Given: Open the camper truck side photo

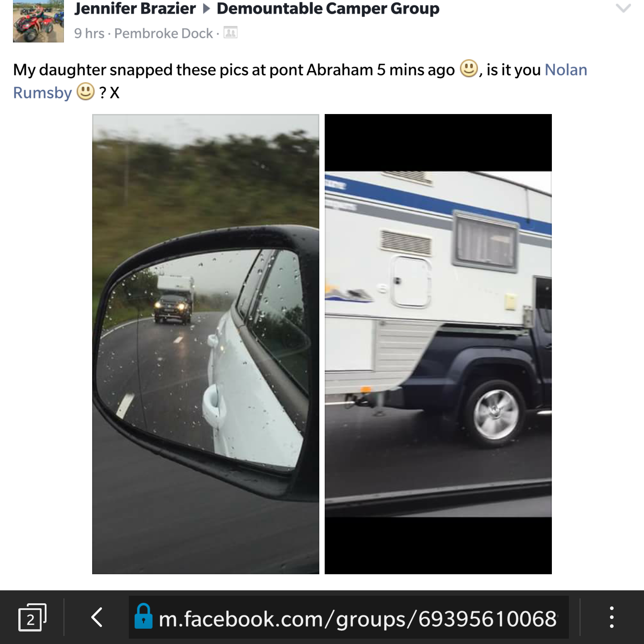Looking at the screenshot, I should tap(438, 344).
